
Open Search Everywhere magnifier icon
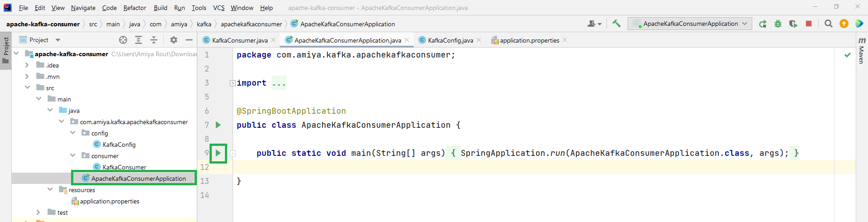[829, 24]
